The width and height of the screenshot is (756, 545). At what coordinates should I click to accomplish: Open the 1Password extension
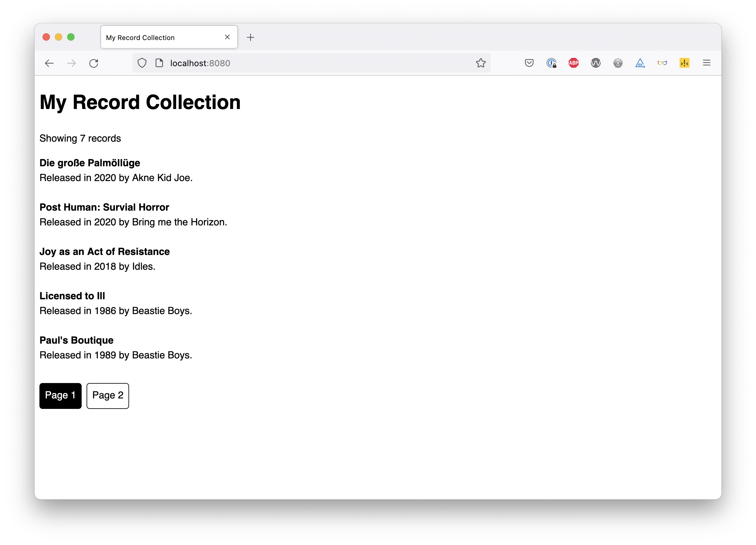tap(551, 63)
